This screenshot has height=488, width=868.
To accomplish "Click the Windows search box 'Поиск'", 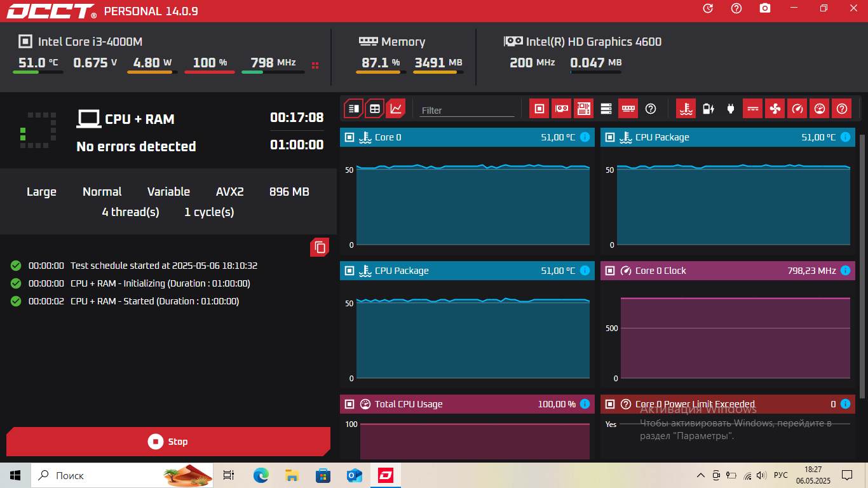I will (123, 475).
